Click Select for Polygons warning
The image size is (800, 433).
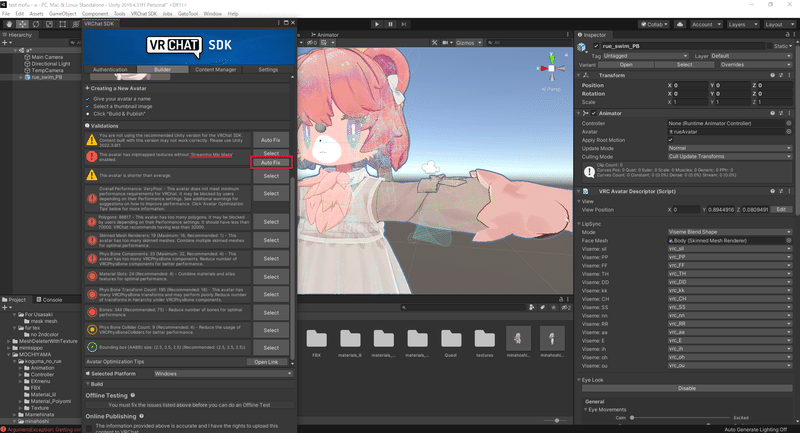click(x=271, y=222)
